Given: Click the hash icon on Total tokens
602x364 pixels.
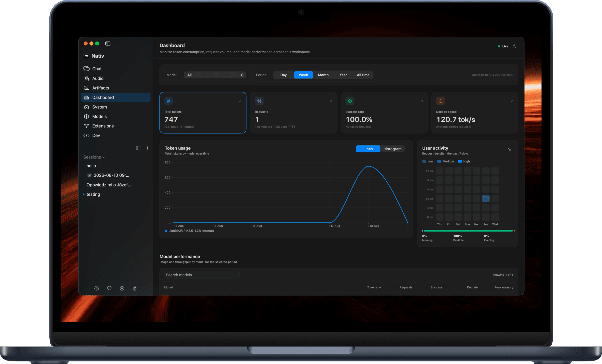Looking at the screenshot, I should tap(168, 101).
